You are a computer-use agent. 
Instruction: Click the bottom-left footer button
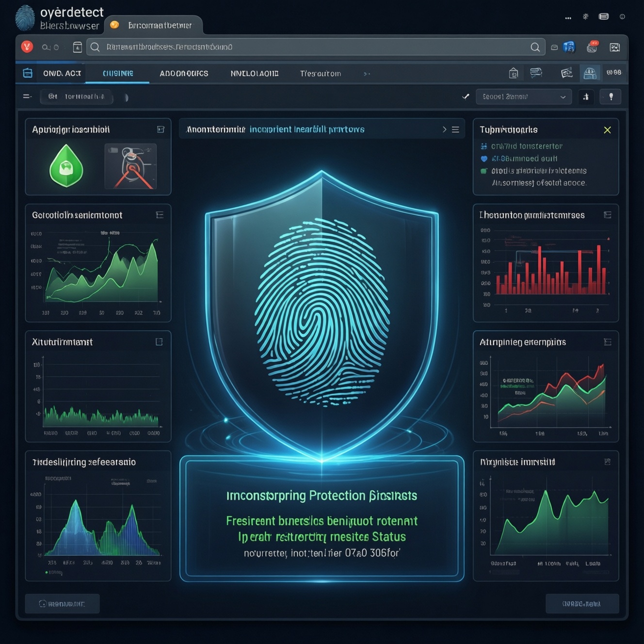(x=62, y=604)
